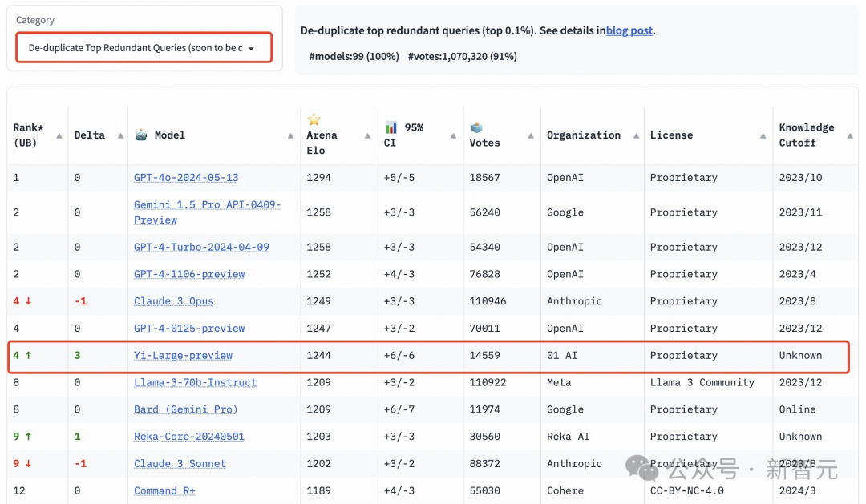Screen dimensions: 866x504
Task: Click the Reka AI organization cell
Action: 569,437
